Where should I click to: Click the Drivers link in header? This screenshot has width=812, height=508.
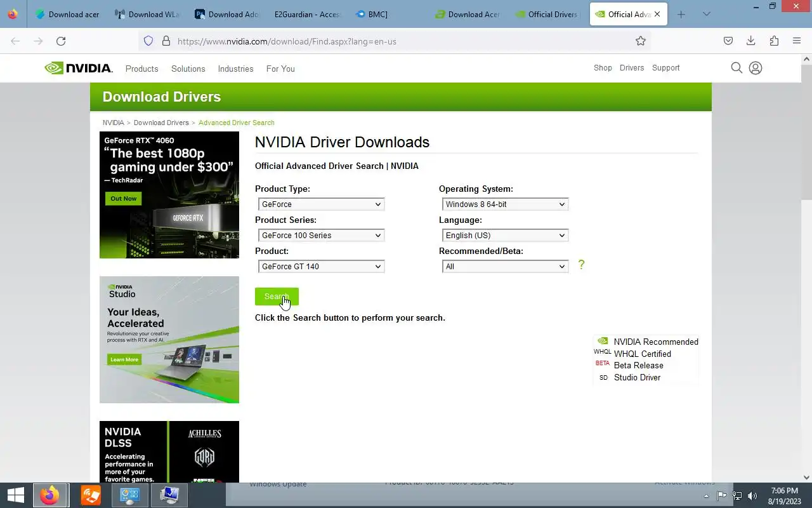click(632, 68)
